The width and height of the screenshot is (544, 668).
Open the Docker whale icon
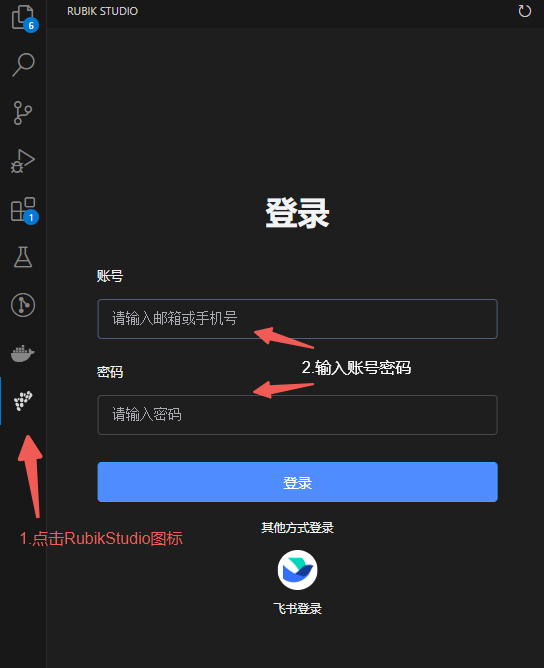click(x=23, y=353)
